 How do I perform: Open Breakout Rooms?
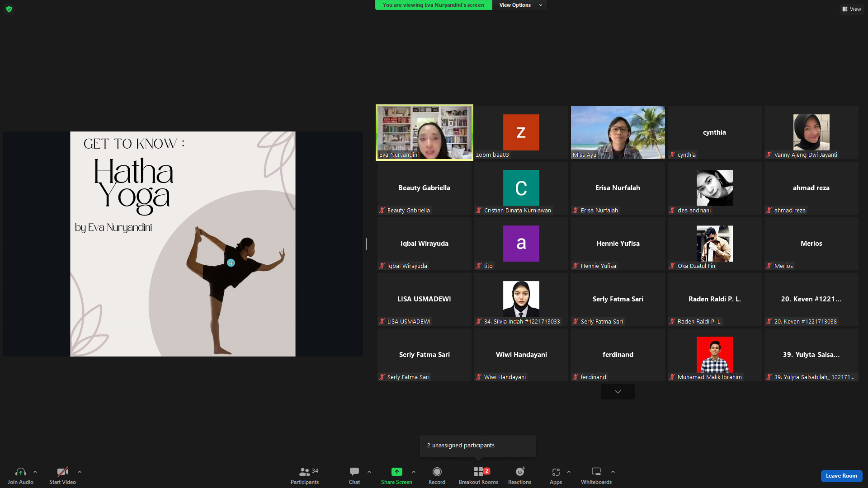(478, 476)
